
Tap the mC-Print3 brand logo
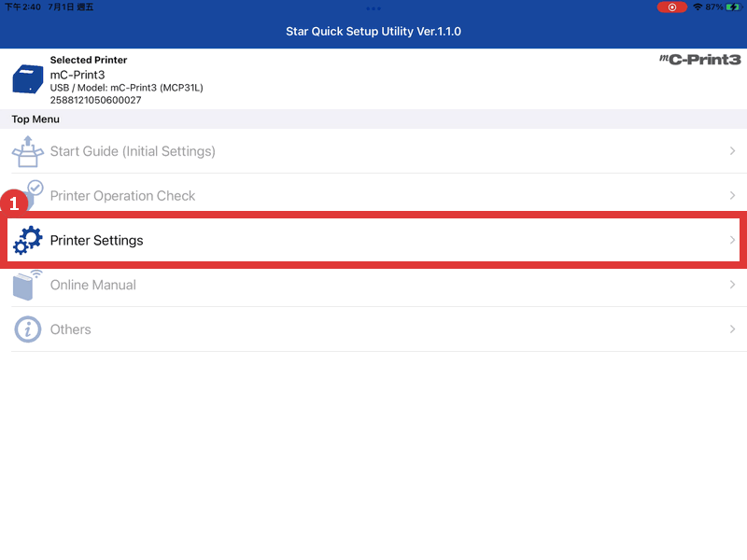[x=699, y=60]
